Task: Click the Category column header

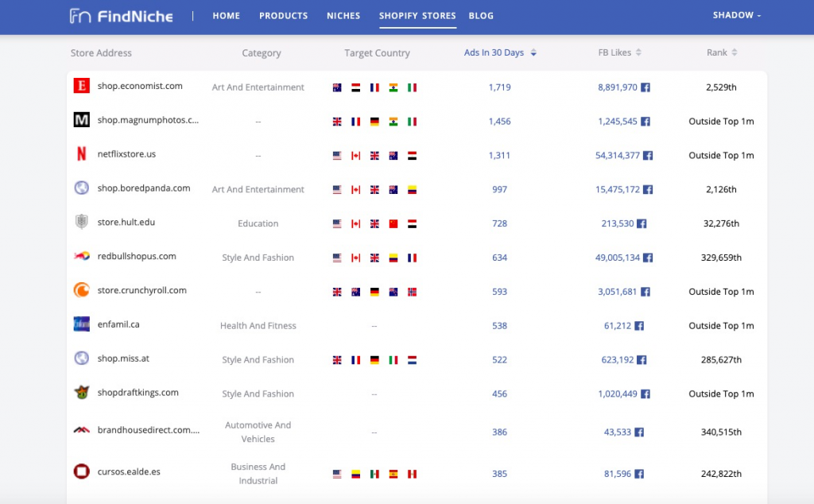Action: [x=261, y=53]
